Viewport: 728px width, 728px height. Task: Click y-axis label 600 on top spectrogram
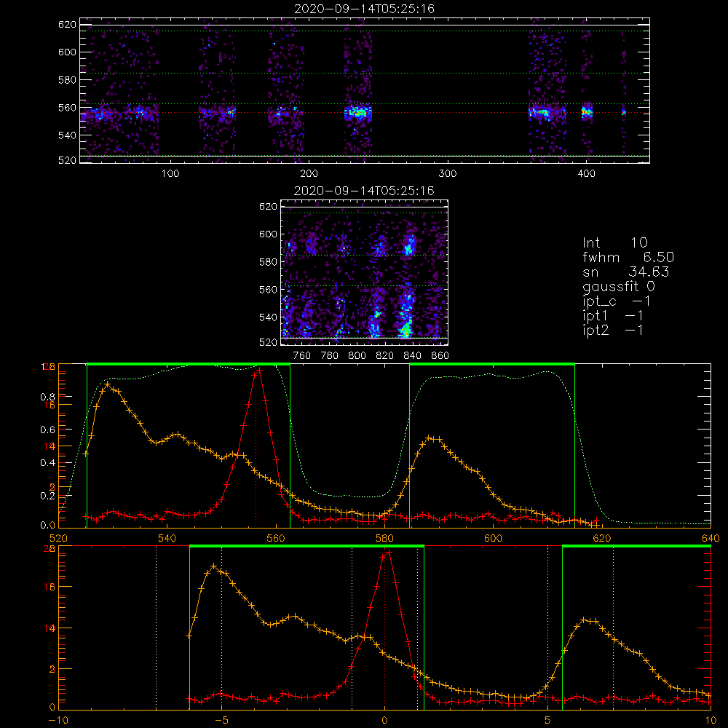pos(67,52)
